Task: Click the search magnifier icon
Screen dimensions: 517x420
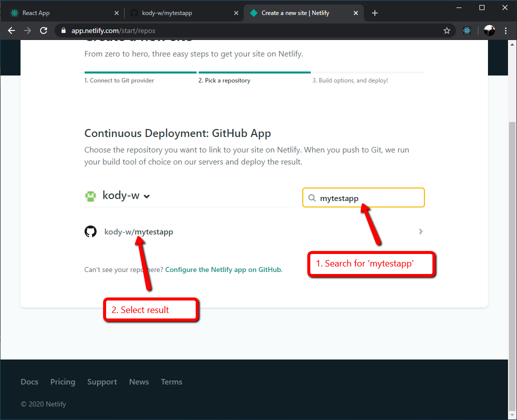Action: point(312,197)
